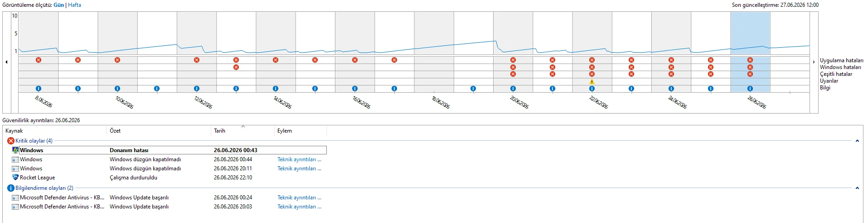868x223 pixels.
Task: Switch view scale to Gün
Action: pos(59,5)
